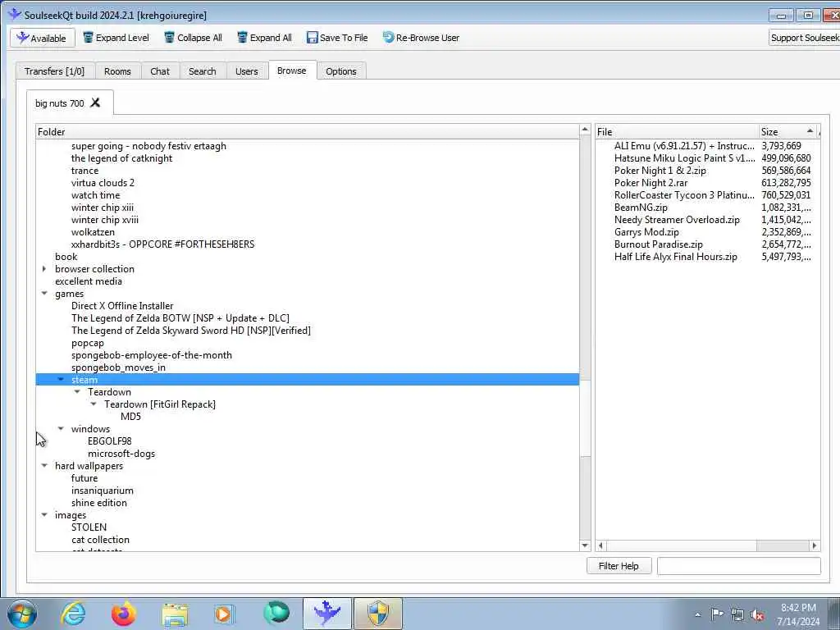The width and height of the screenshot is (840, 630).
Task: Collapse the Teardown folder arrow
Action: click(77, 392)
